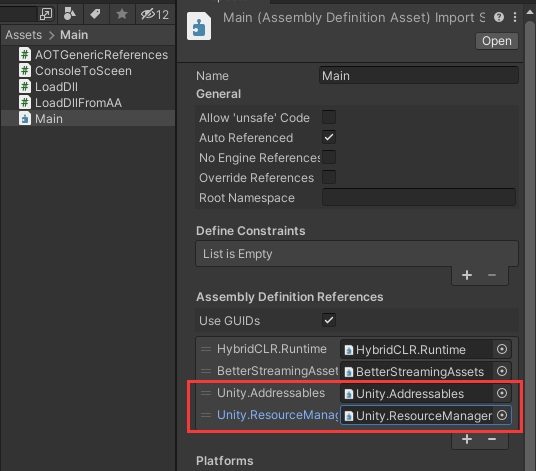
Task: Click the open-in-new-window search icon
Action: [46, 14]
